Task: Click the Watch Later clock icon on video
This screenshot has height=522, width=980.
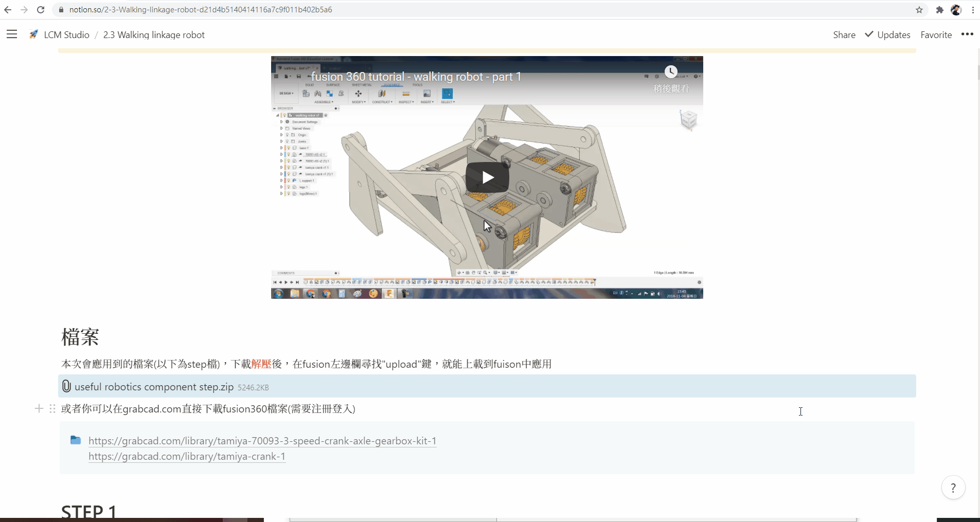Action: pyautogui.click(x=671, y=72)
